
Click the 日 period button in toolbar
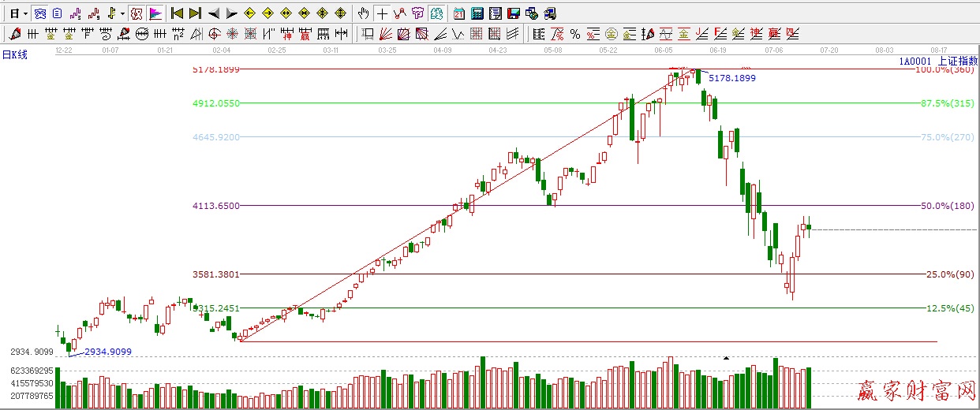[x=14, y=13]
